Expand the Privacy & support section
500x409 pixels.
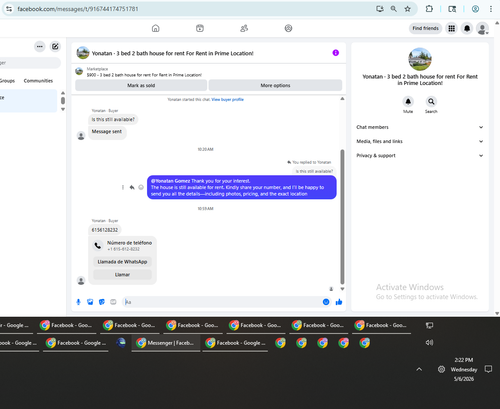point(420,156)
